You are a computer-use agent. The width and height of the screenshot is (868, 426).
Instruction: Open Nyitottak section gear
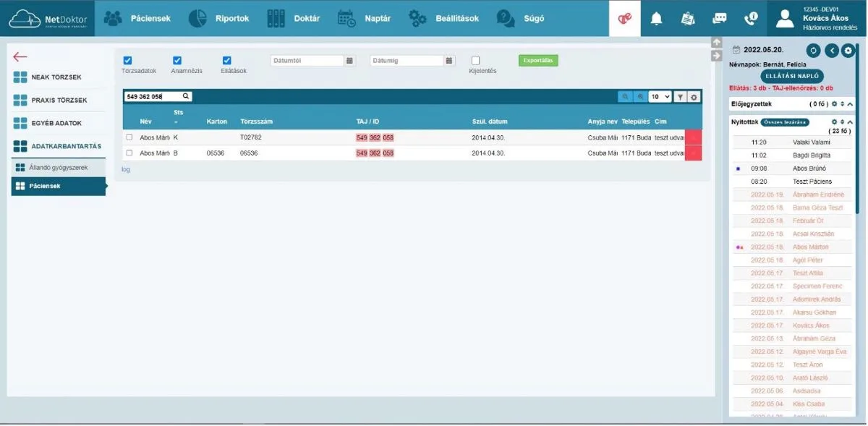(834, 122)
